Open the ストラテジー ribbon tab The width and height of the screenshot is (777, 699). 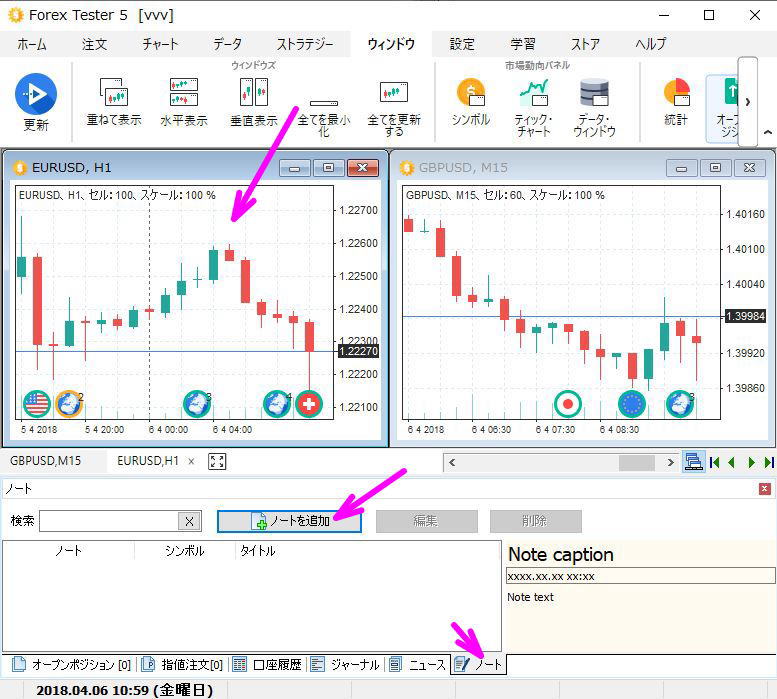point(304,44)
